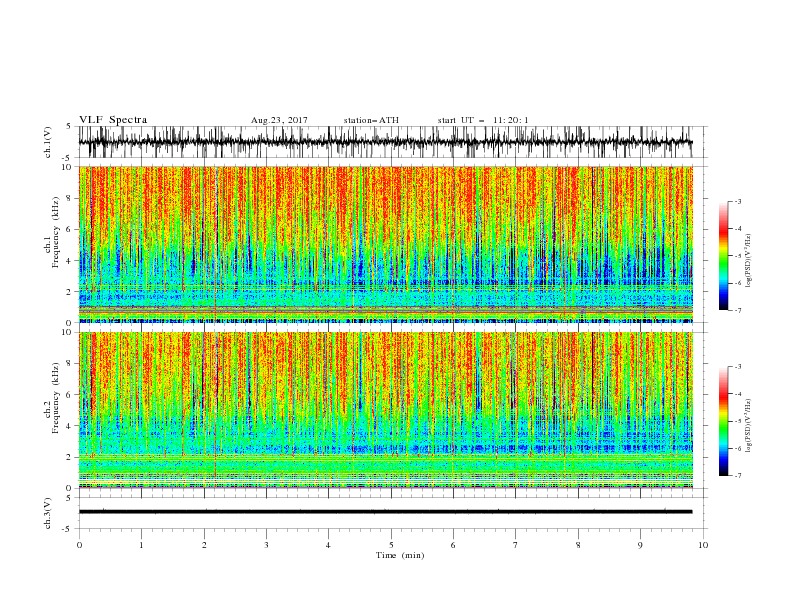Click the "station=ATH" label
The height and width of the screenshot is (612, 792).
click(x=371, y=120)
